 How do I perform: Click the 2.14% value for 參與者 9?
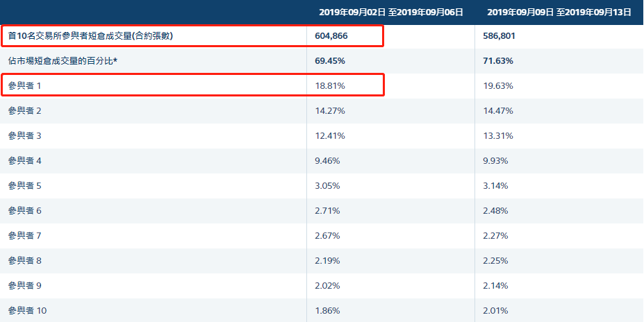tap(495, 285)
